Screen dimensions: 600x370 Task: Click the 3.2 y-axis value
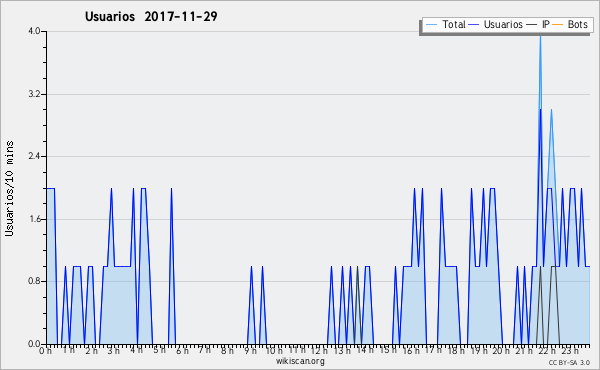tap(34, 94)
